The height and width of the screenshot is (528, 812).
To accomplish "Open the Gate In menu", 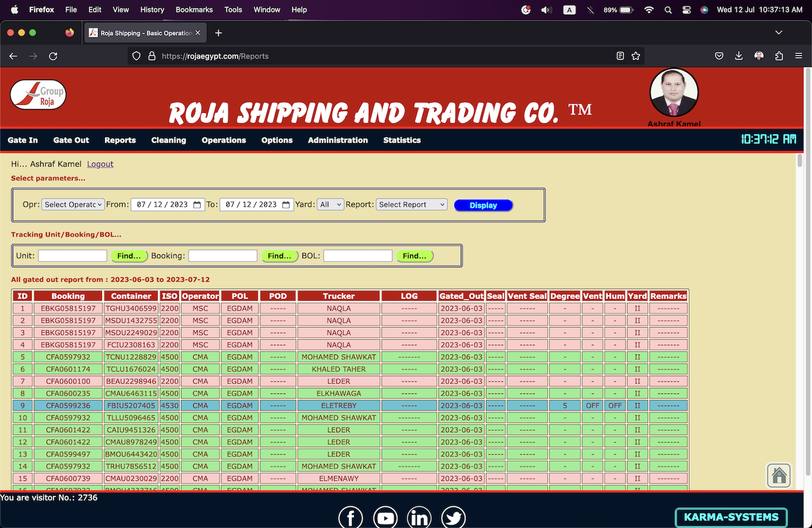I will 23,140.
